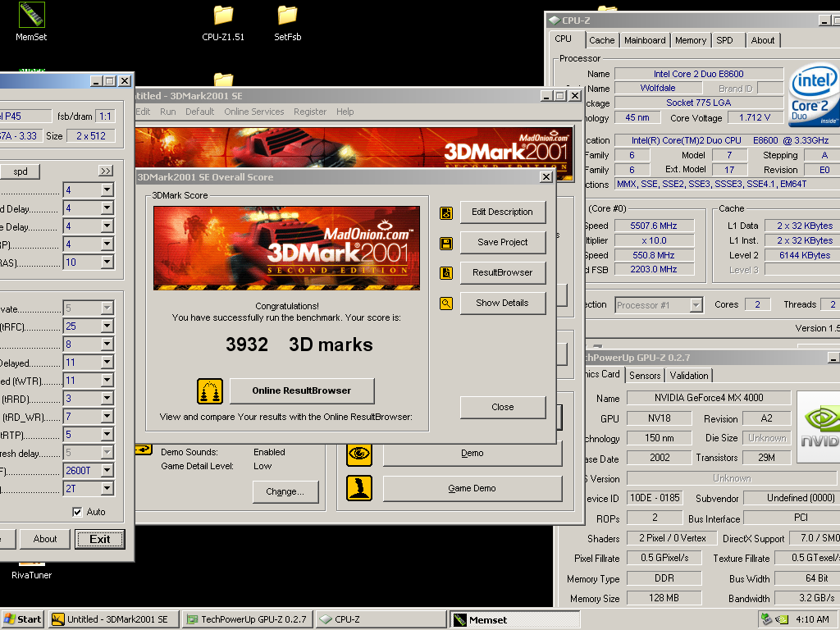Click the Game Demo button
840x630 pixels.
point(472,489)
